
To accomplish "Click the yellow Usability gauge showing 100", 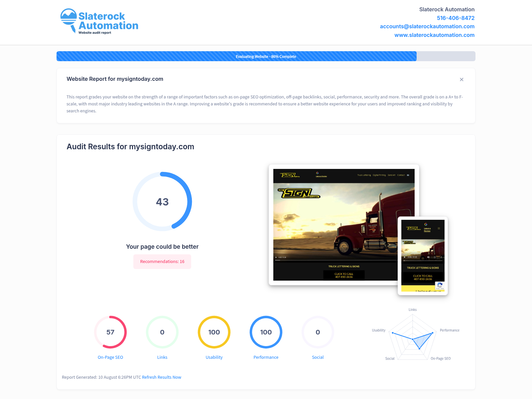I will (214, 332).
